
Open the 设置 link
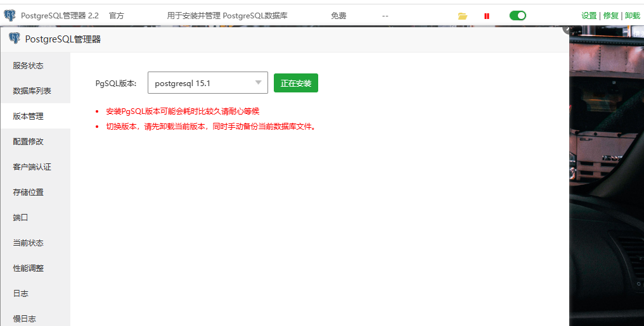589,16
